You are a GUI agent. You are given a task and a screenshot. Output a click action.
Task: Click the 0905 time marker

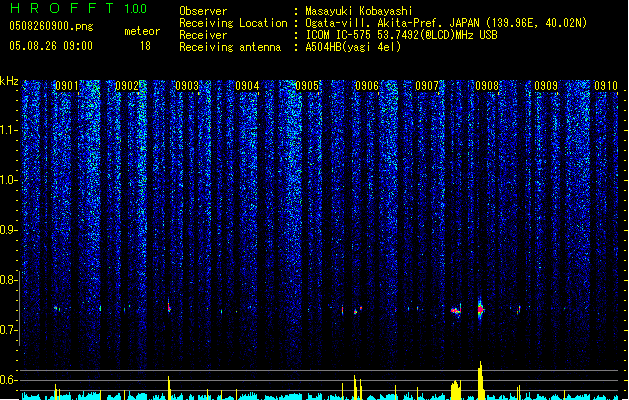(x=307, y=86)
